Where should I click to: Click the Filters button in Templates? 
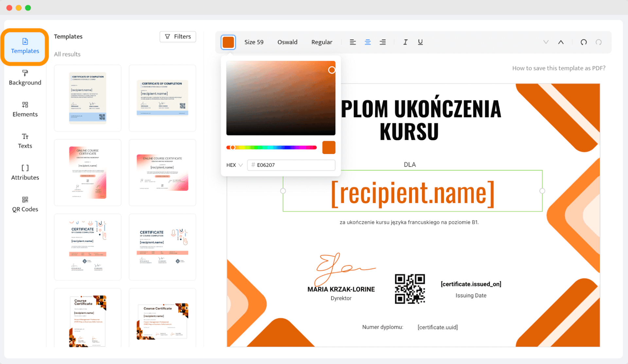point(178,37)
